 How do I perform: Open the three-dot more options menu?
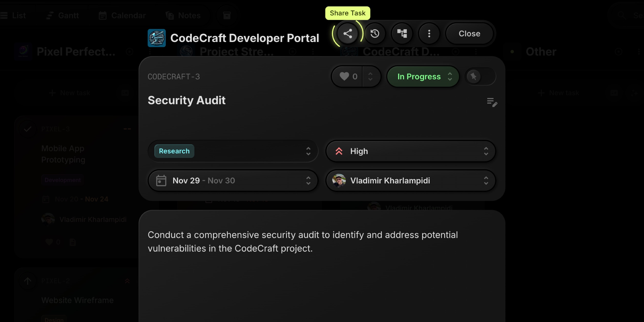tap(429, 34)
